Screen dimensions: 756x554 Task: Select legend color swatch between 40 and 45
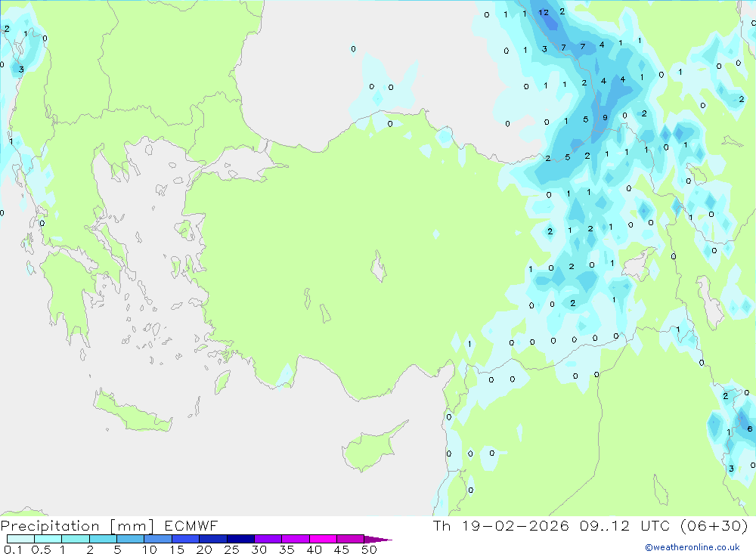323,539
